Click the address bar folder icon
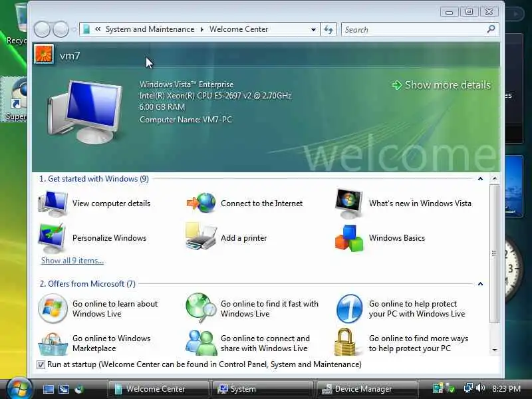 pos(86,29)
